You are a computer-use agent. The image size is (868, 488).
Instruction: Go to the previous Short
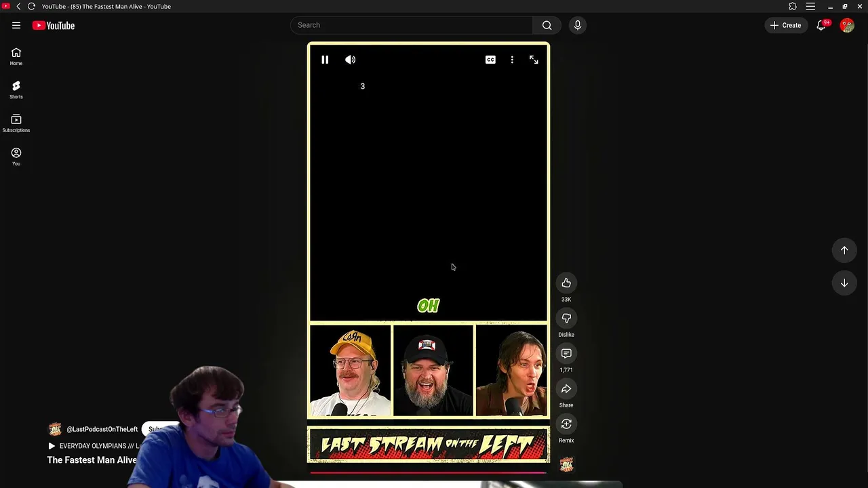[844, 250]
